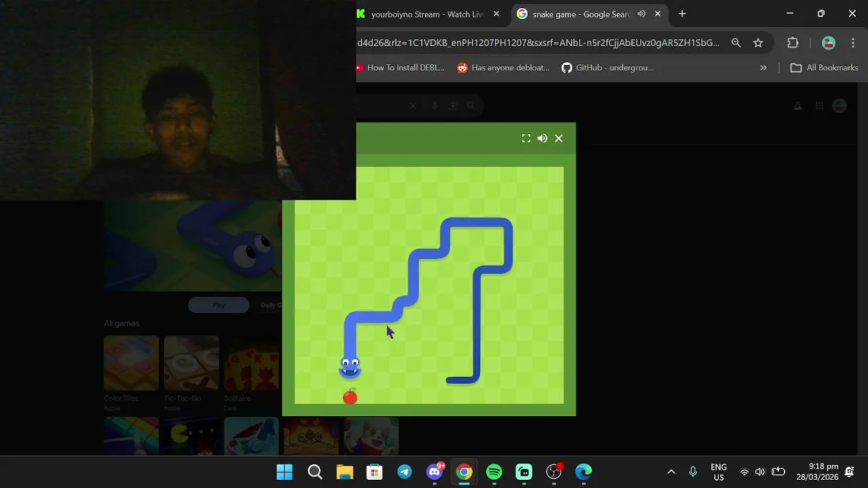Click the address bar URL

(538, 43)
